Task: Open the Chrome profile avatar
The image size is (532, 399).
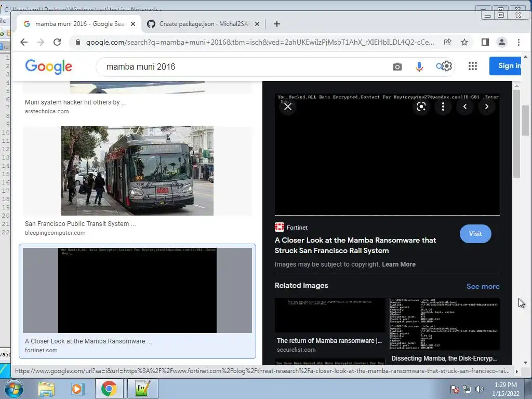Action: 502,42
